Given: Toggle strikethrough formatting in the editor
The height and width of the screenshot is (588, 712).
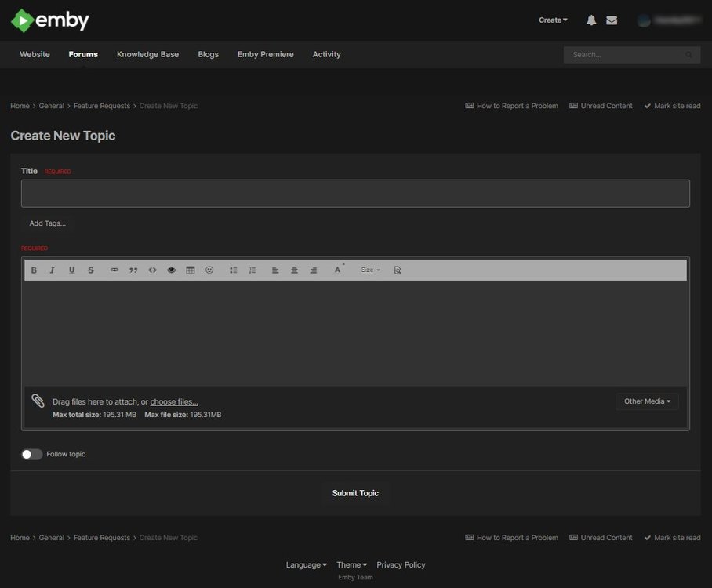Looking at the screenshot, I should [91, 270].
